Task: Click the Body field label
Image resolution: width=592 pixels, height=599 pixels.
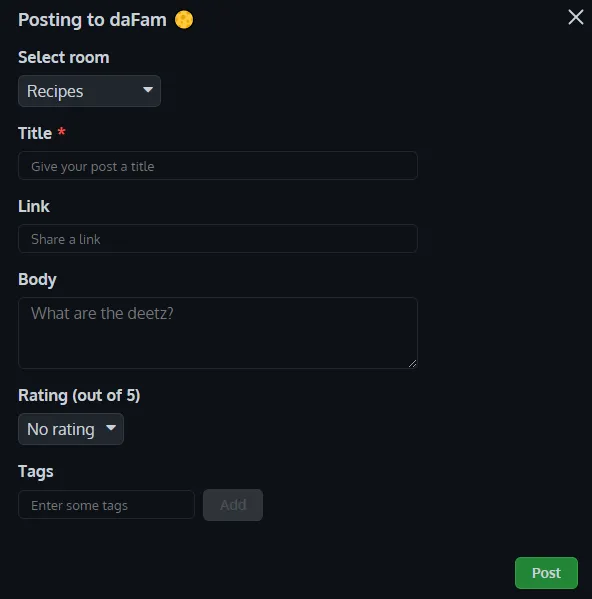Action: click(37, 280)
